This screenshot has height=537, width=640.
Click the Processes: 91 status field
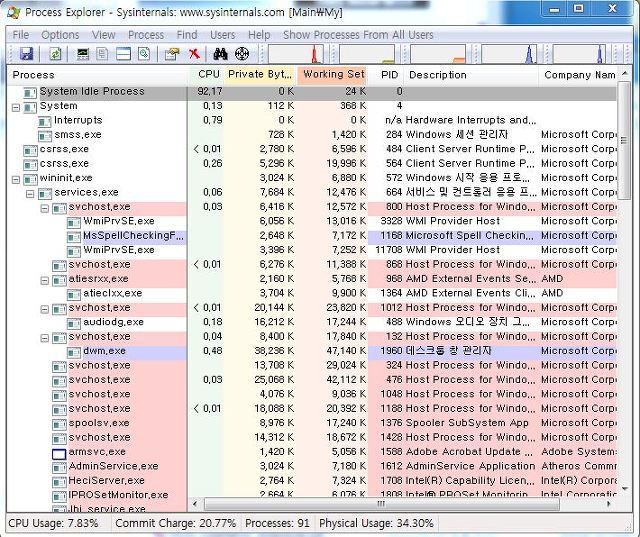click(x=278, y=523)
